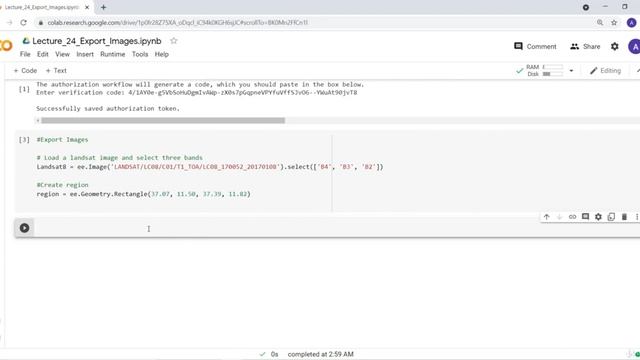Image resolution: width=640 pixels, height=360 pixels.
Task: Open the user account avatar in Colab
Action: [634, 47]
